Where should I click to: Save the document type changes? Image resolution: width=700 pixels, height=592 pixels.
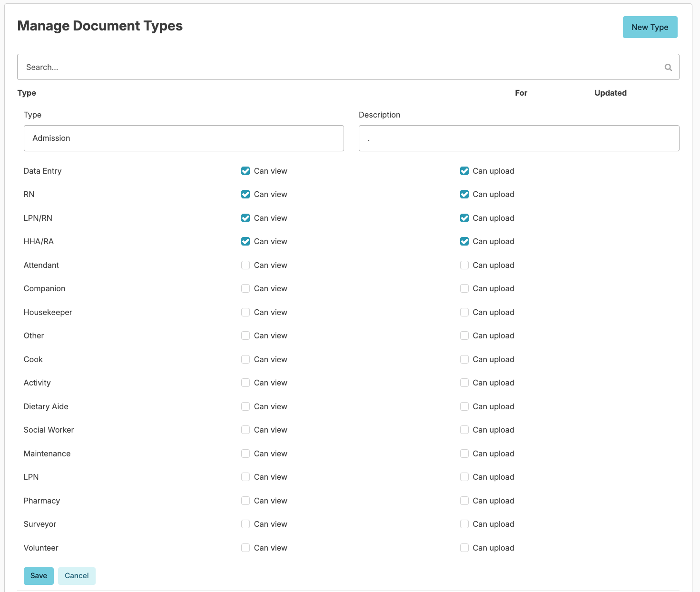click(x=39, y=576)
